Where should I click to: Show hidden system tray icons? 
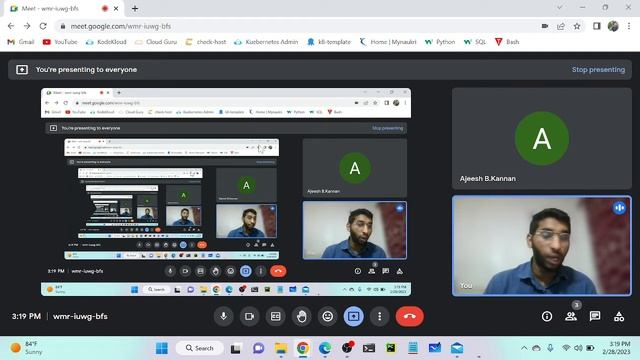point(524,348)
